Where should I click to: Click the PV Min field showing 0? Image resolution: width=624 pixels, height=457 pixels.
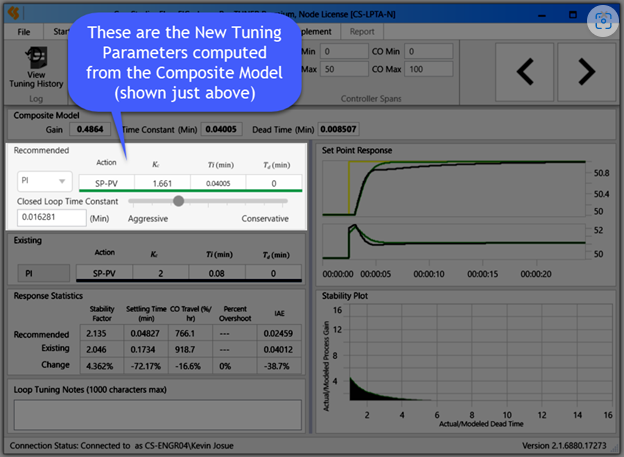[344, 51]
